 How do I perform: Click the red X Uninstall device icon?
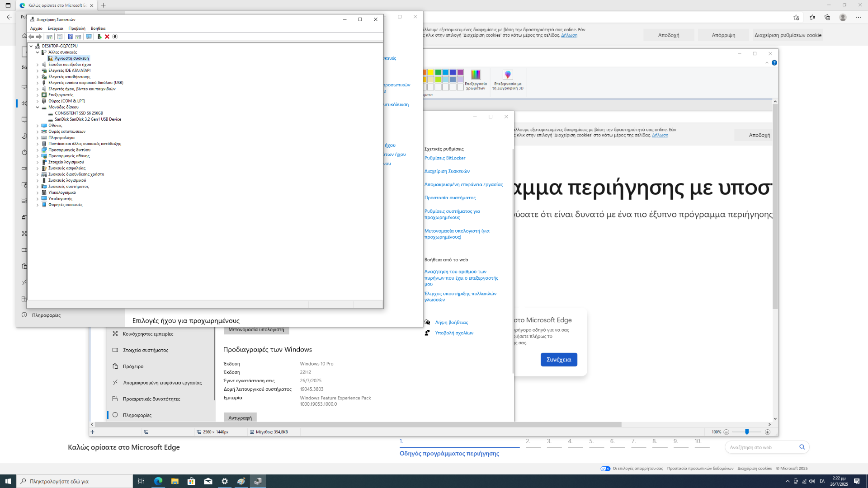pyautogui.click(x=107, y=37)
